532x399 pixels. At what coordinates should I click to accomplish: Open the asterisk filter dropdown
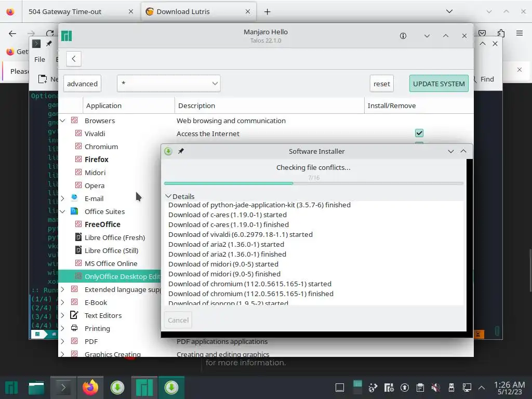pos(169,84)
